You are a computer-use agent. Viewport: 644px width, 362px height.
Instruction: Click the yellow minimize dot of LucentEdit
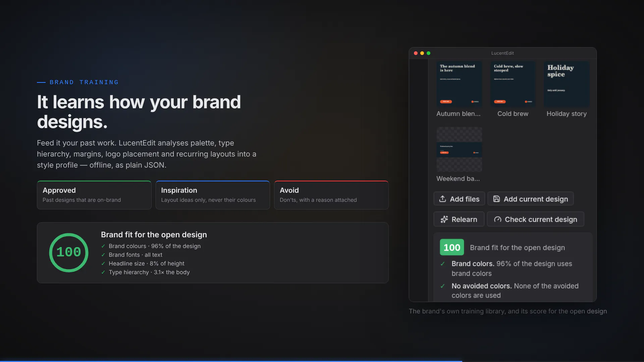422,53
